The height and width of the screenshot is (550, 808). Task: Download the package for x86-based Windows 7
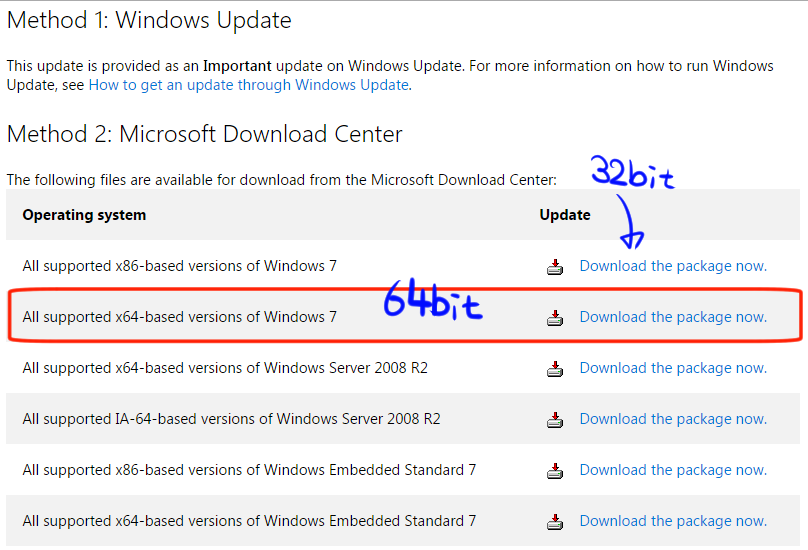[x=673, y=266]
